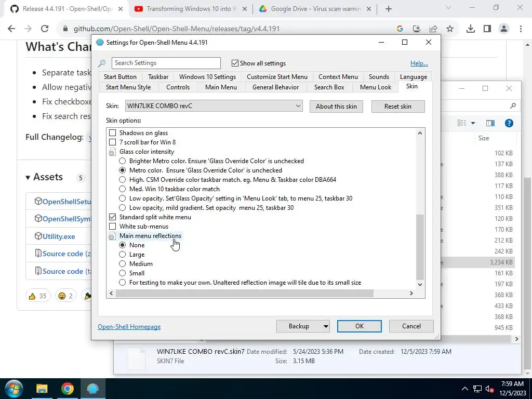The image size is (532, 399).
Task: Open Chrome three-dot menu
Action: [521, 29]
